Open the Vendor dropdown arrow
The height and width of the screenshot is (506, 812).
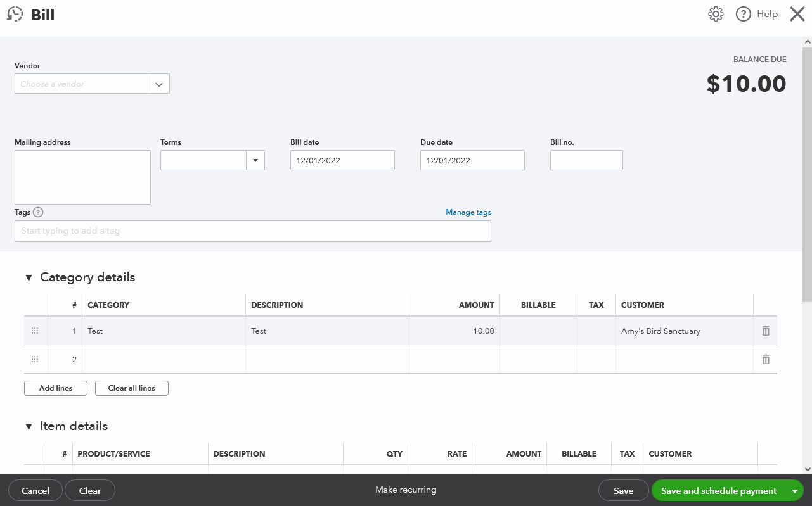pyautogui.click(x=158, y=84)
